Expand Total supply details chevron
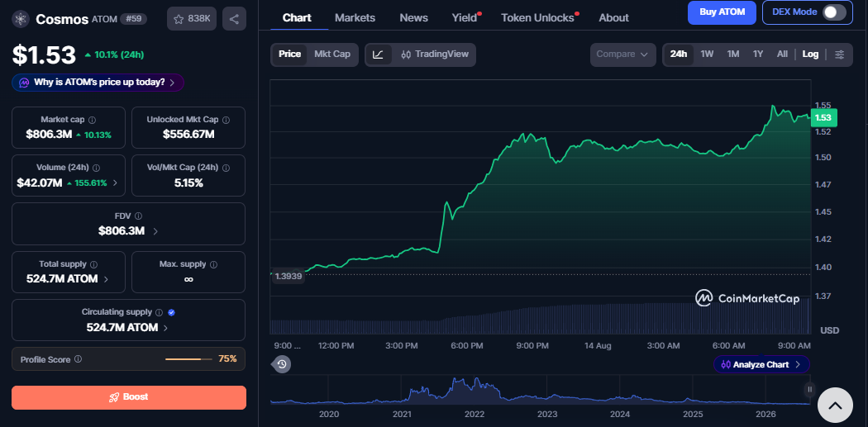The image size is (868, 427). pyautogui.click(x=107, y=279)
